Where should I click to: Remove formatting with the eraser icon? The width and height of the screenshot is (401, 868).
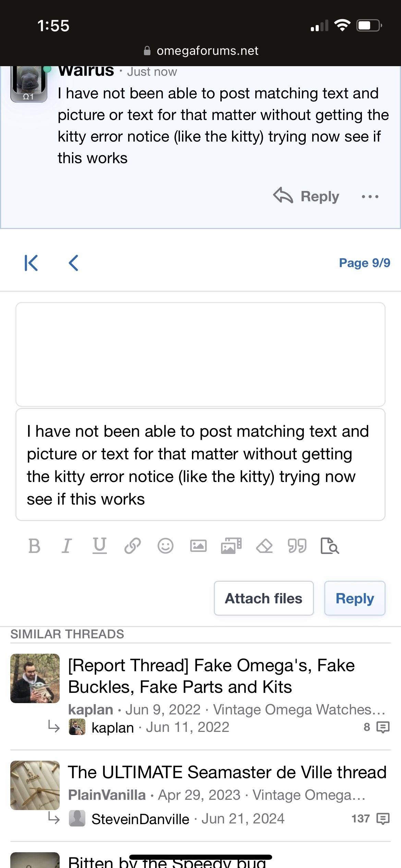click(264, 546)
